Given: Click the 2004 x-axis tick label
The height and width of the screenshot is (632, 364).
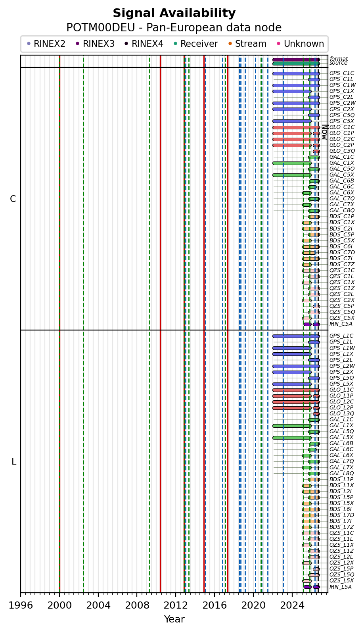Looking at the screenshot, I should click(98, 606).
